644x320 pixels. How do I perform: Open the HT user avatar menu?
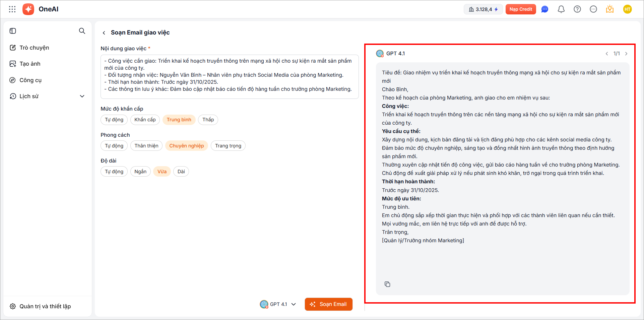(x=628, y=9)
